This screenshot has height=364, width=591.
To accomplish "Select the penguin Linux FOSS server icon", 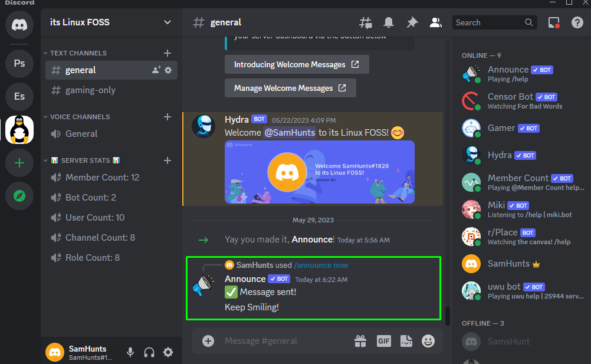I will pyautogui.click(x=19, y=130).
